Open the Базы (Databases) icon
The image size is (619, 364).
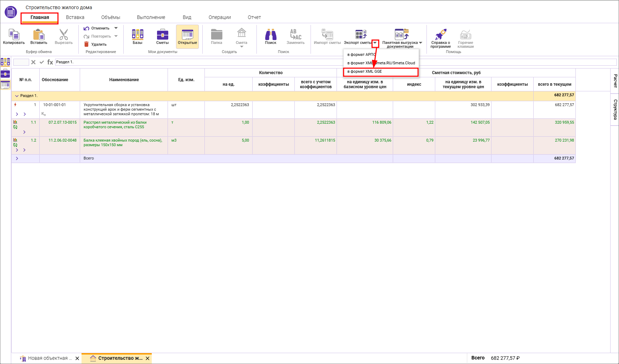click(x=137, y=34)
